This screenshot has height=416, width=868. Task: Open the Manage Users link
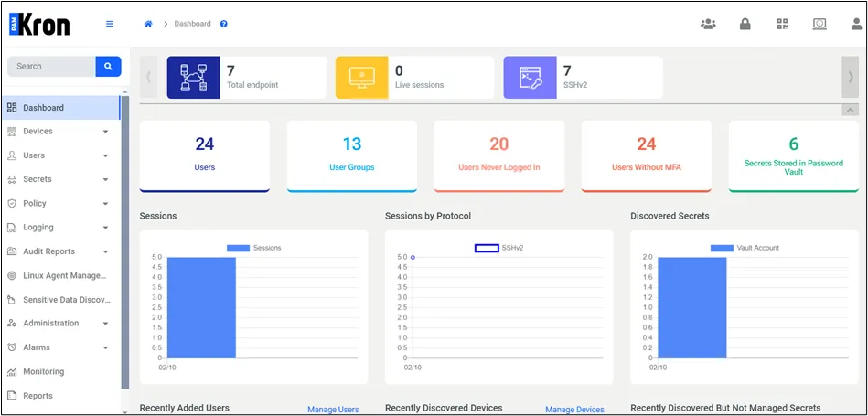tap(333, 410)
